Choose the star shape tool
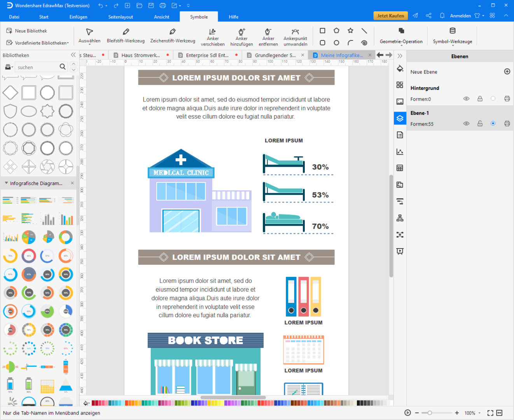514x420 pixels. click(350, 31)
